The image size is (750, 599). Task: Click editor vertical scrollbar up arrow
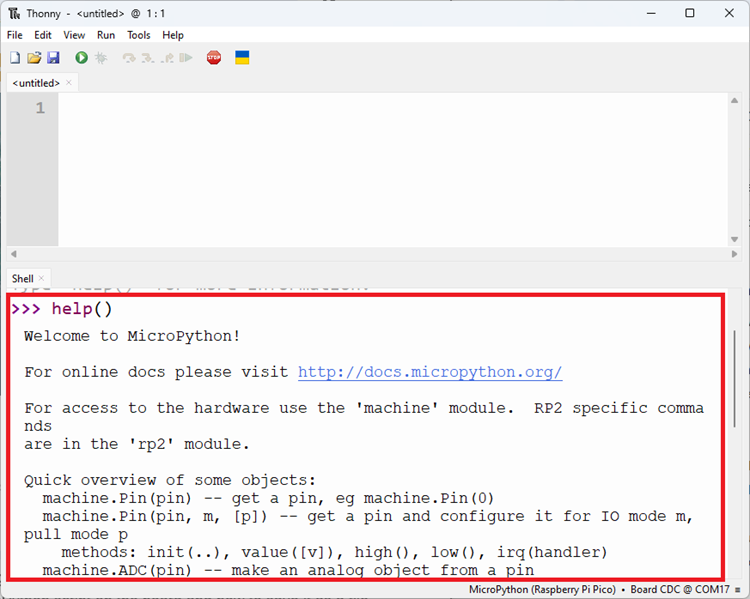(x=734, y=100)
